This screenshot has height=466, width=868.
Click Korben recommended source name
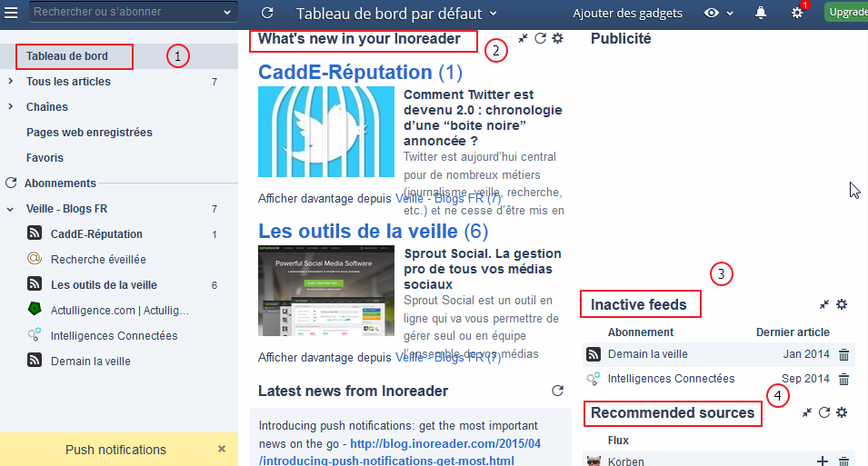(x=626, y=461)
